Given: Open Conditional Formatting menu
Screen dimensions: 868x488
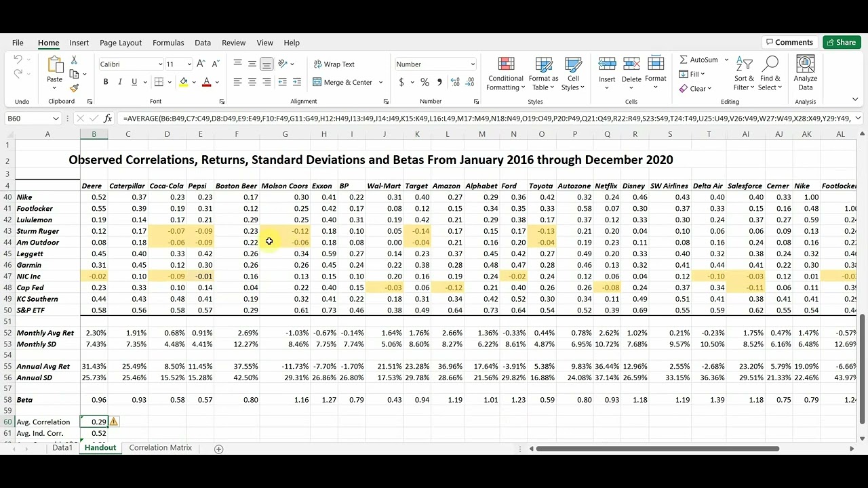Looking at the screenshot, I should tap(506, 74).
